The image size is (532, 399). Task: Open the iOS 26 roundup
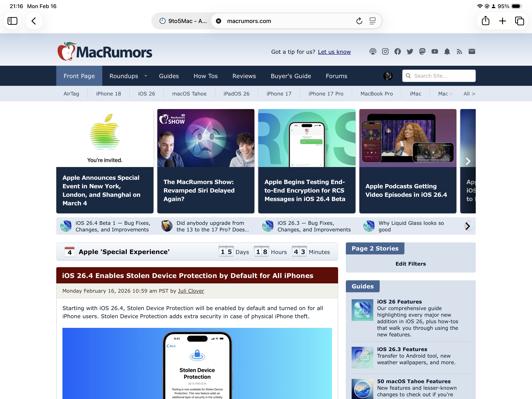click(x=147, y=94)
